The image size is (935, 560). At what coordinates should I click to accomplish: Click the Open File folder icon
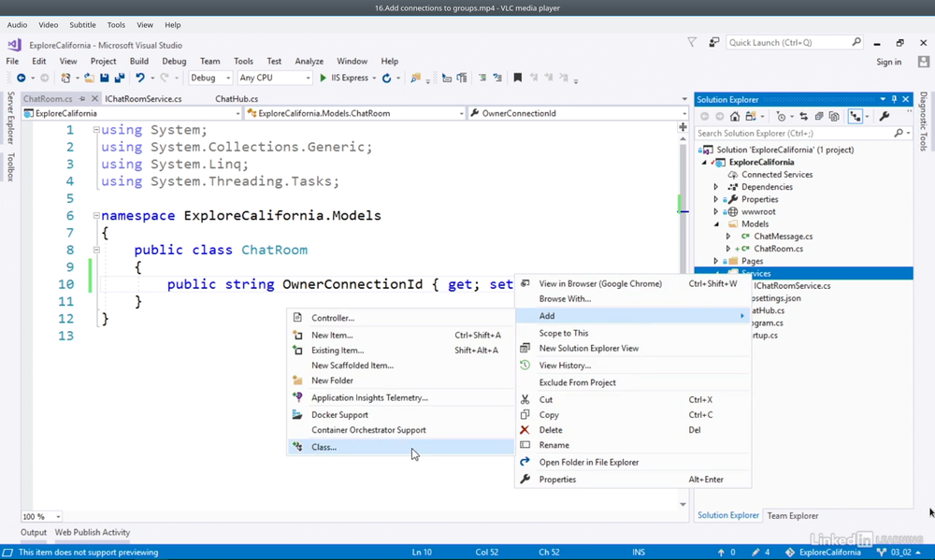(89, 79)
